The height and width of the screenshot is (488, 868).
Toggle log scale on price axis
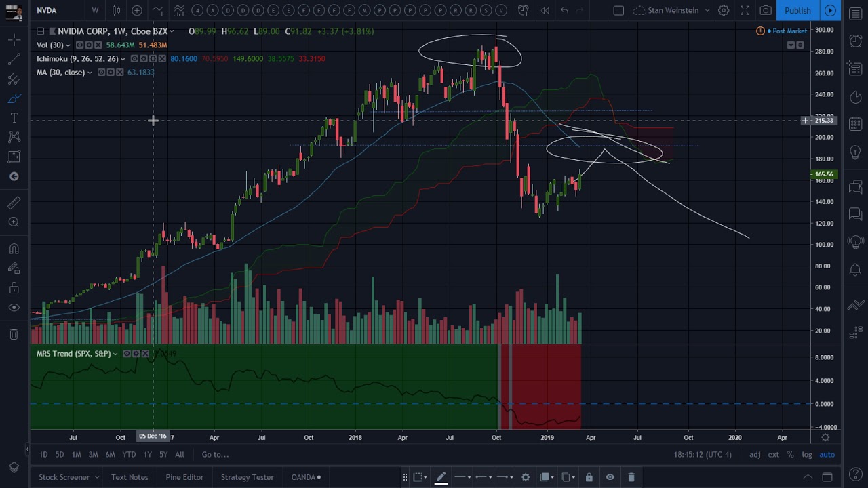tap(807, 454)
